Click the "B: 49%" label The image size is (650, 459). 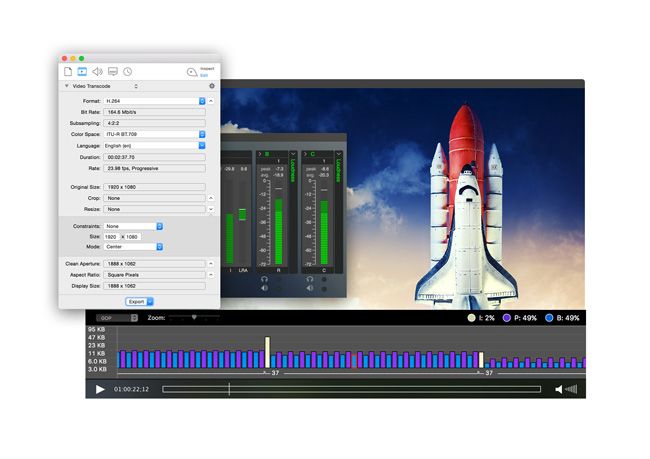(x=568, y=318)
